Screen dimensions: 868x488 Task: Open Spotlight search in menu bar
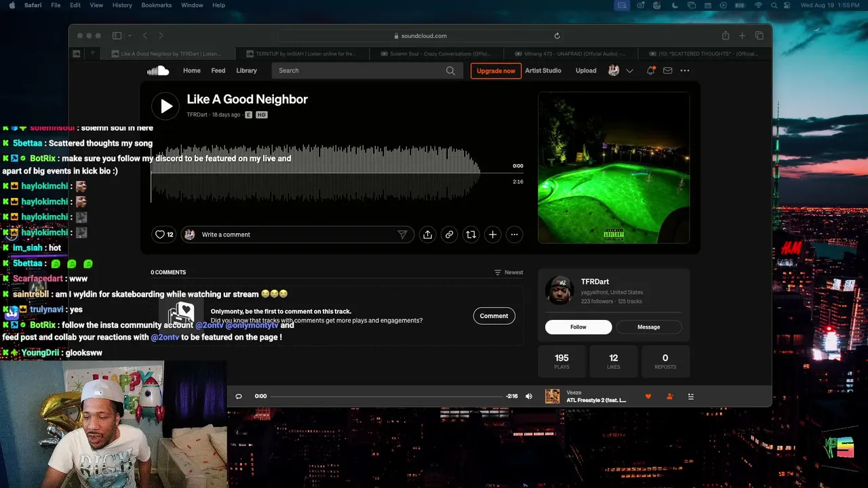point(774,5)
